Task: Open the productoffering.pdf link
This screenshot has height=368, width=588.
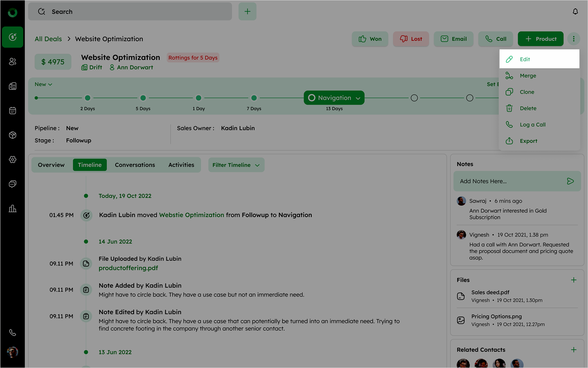Action: [128, 268]
